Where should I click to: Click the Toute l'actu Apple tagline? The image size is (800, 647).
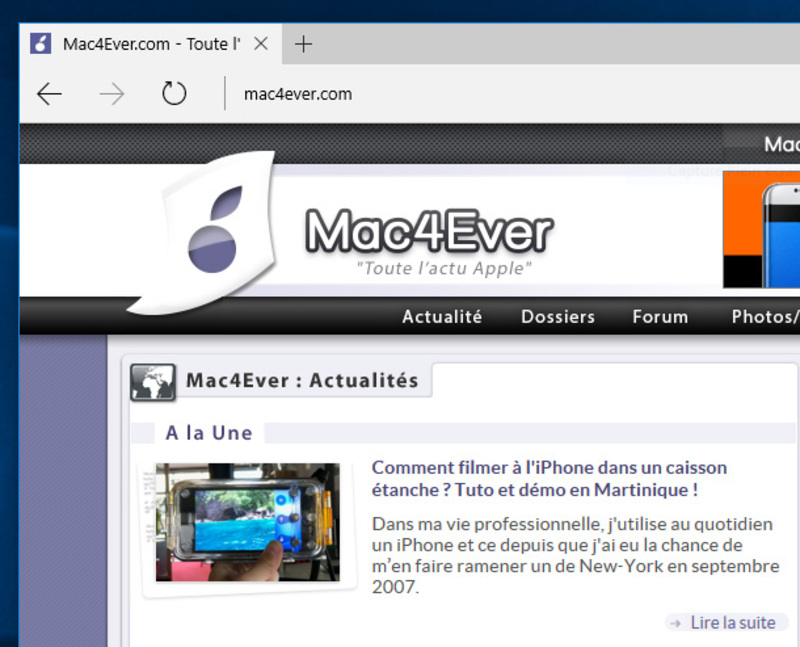pos(443,268)
